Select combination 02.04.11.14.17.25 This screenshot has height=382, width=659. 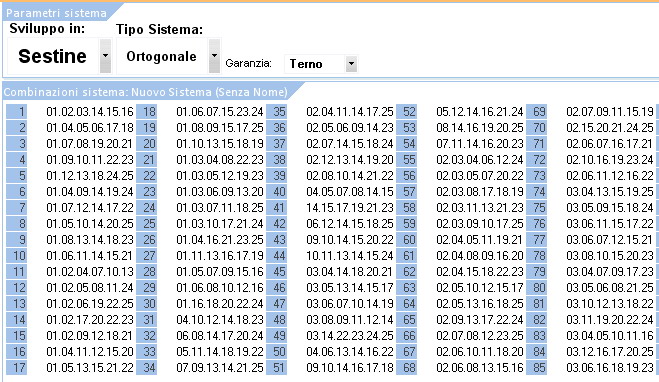(350, 112)
